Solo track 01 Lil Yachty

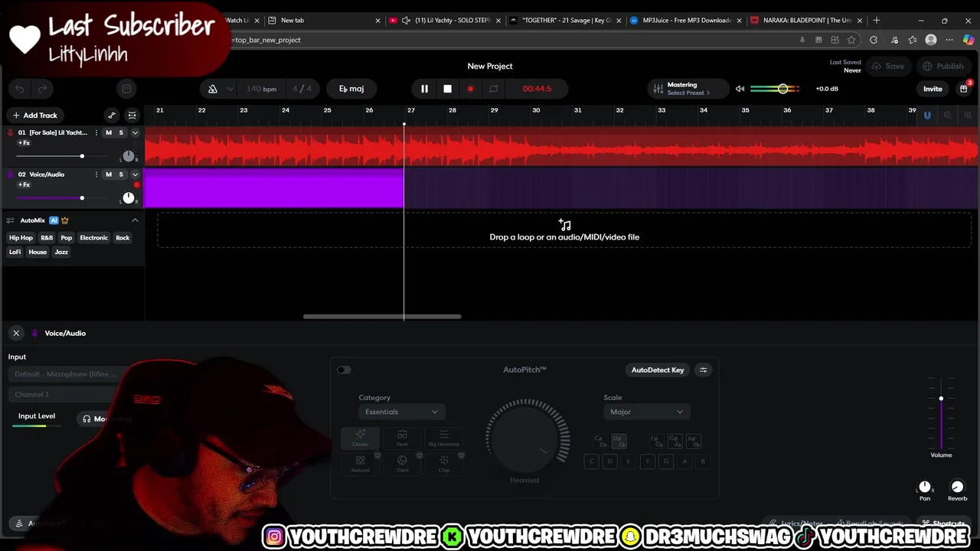(x=121, y=132)
